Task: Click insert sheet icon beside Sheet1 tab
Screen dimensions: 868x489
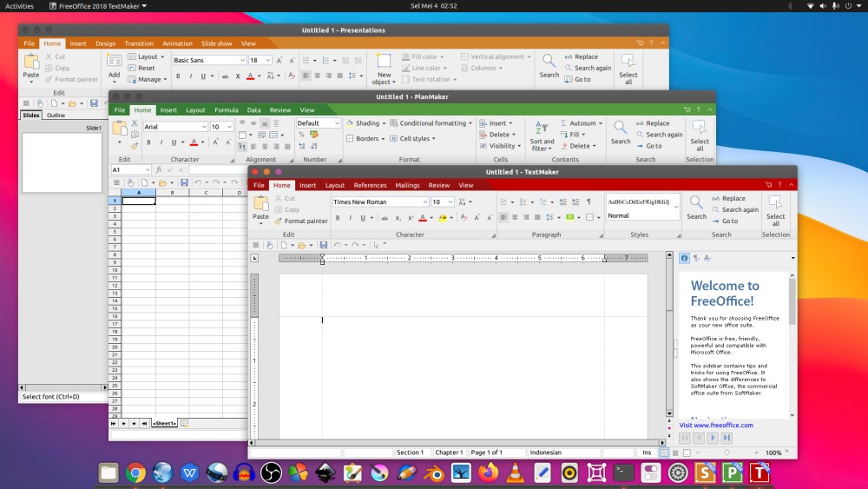Action: (184, 423)
